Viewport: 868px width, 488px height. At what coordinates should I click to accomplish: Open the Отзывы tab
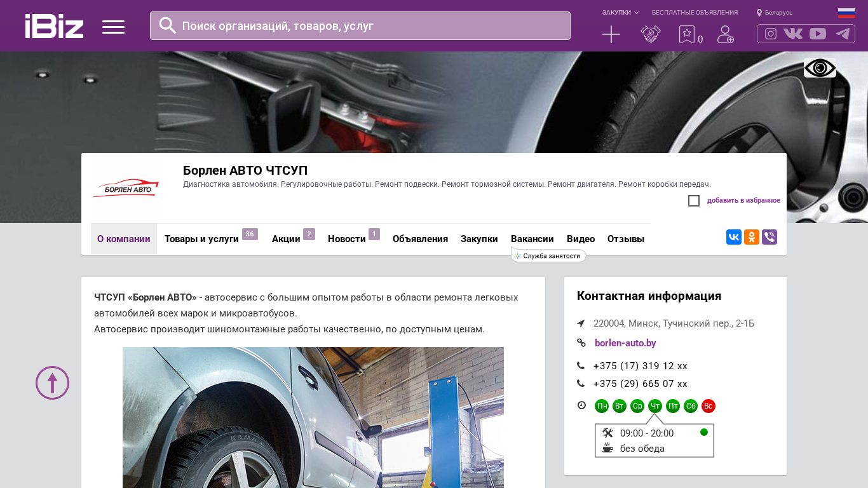(626, 239)
